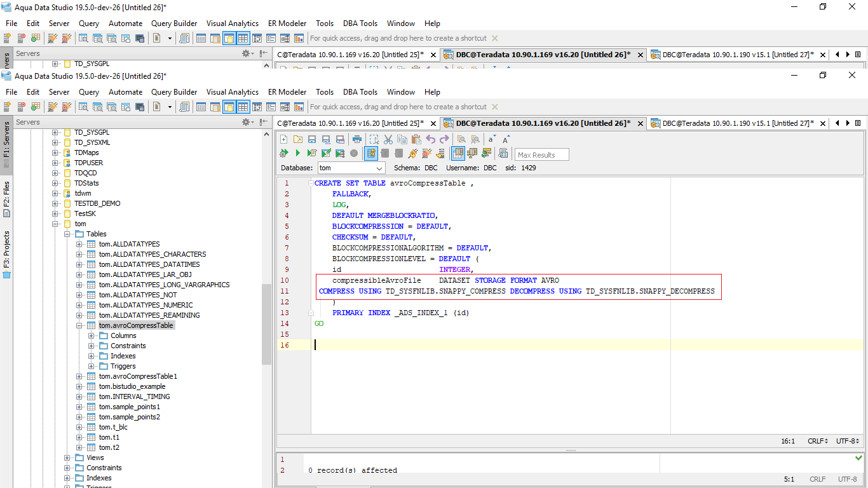868x488 pixels.
Task: Open the Database dropdown showing tom
Action: pyautogui.click(x=351, y=168)
